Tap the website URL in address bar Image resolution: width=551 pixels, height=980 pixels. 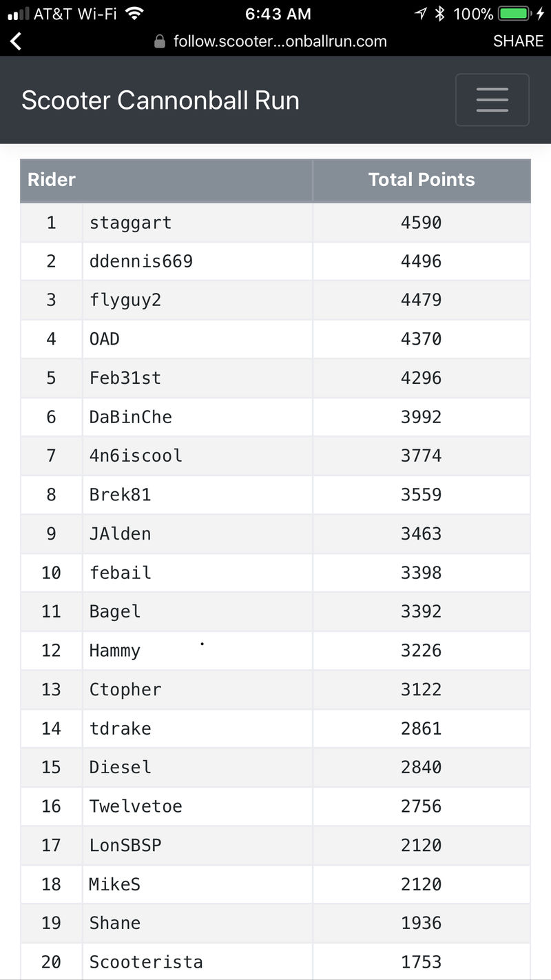pos(280,41)
